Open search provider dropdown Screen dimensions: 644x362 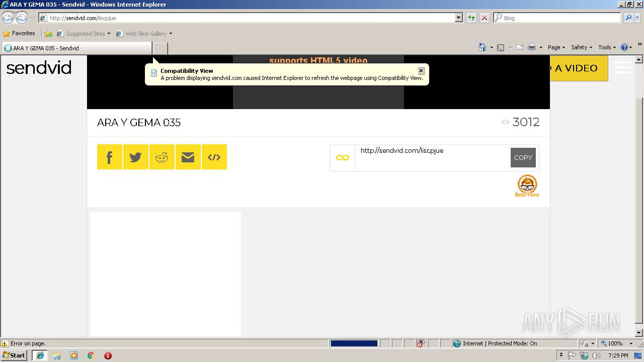(x=638, y=18)
